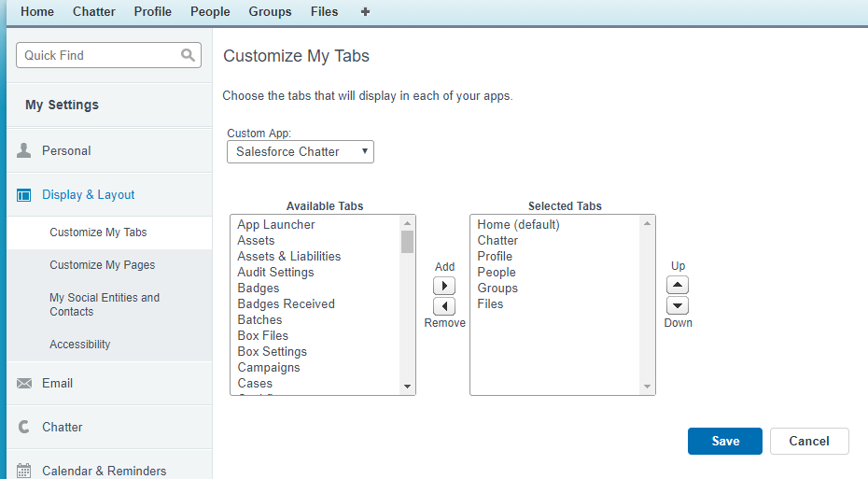Screen dimensions: 868x479
Task: Open My Social Entities and Contacts
Action: (x=105, y=304)
